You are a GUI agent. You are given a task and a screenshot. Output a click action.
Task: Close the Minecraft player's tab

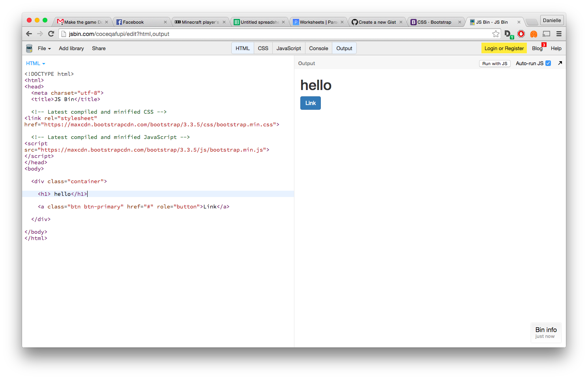click(x=224, y=22)
